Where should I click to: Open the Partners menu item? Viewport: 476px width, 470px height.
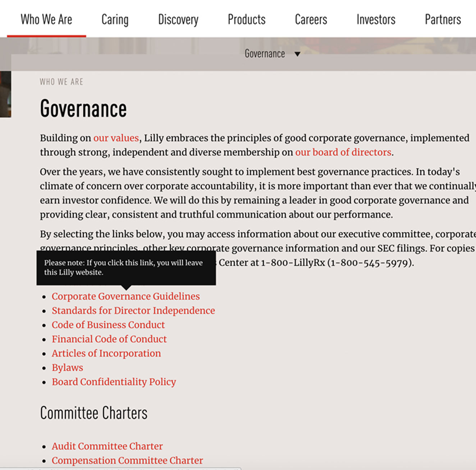(x=443, y=19)
